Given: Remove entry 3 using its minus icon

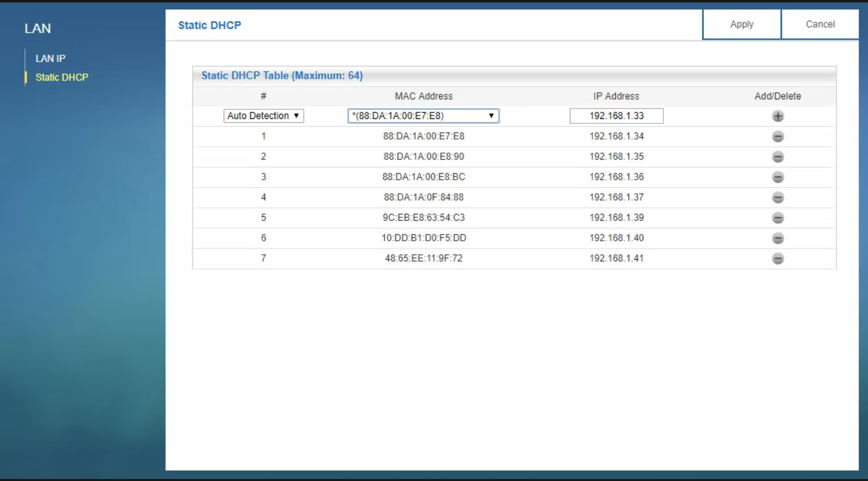Looking at the screenshot, I should 778,177.
